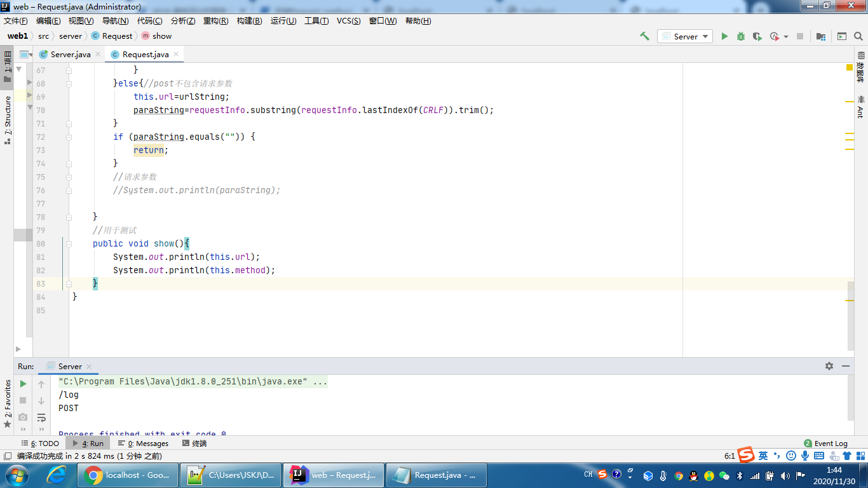The image size is (868, 488).
Task: Open the 终端 terminal tab
Action: tap(194, 444)
